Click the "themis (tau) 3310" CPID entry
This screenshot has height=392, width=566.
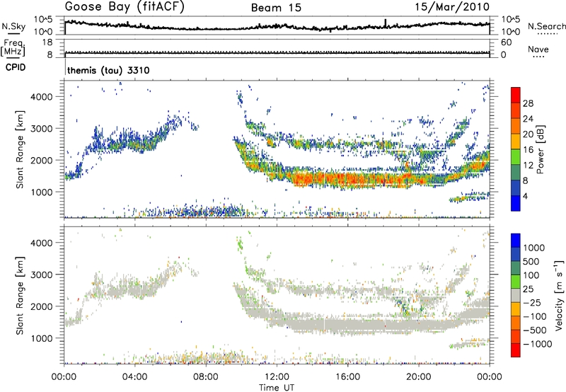click(108, 70)
